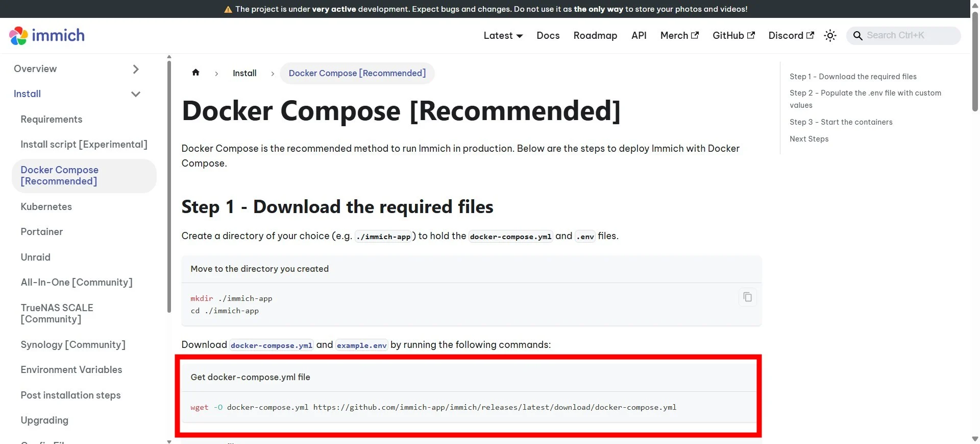Open the Docs navigation item
Viewport: 980px width, 444px height.
548,35
